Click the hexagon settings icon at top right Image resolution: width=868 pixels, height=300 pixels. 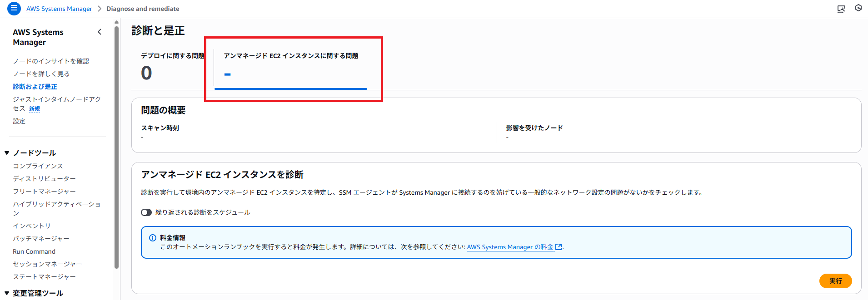click(858, 8)
